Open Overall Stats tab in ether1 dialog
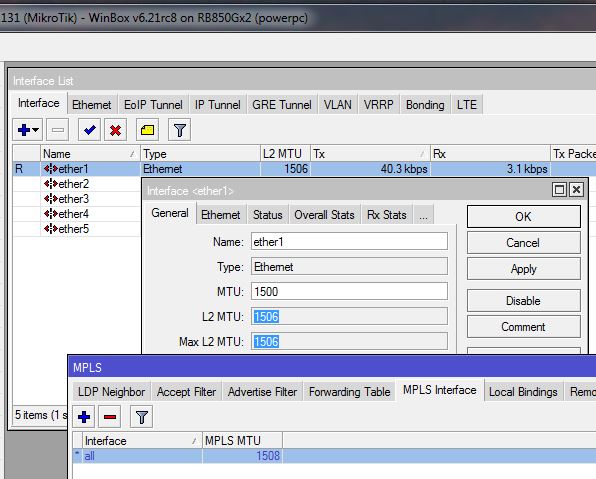596x479 pixels. (x=324, y=215)
